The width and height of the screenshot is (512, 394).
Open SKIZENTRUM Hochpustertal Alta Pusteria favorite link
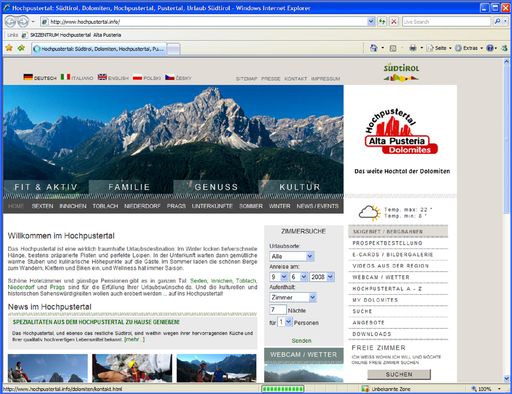pos(71,35)
